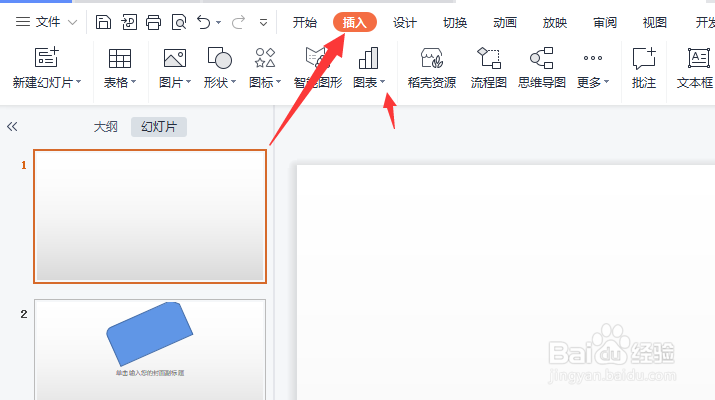715x400 pixels.
Task: Expand the 新建幻灯片 dropdown arrow
Action: coord(78,82)
